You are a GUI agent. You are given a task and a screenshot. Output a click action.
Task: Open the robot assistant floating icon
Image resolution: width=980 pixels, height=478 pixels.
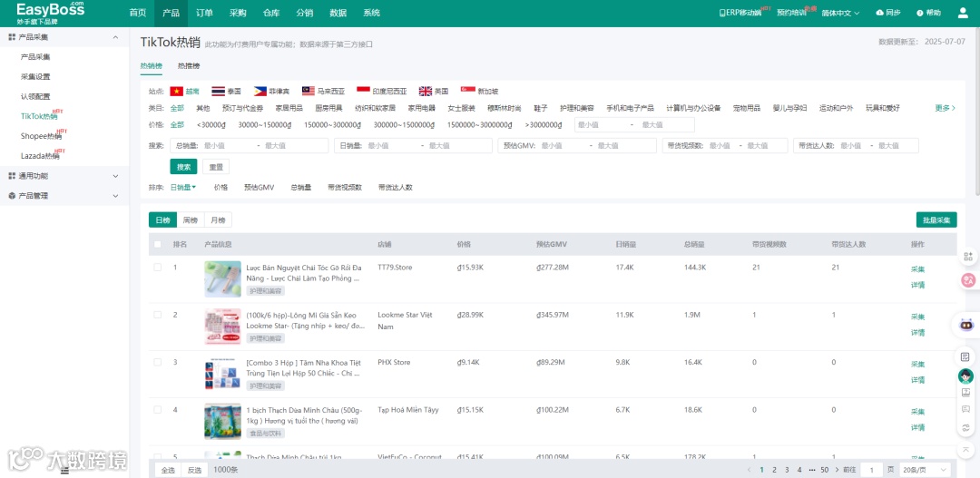pyautogui.click(x=967, y=325)
